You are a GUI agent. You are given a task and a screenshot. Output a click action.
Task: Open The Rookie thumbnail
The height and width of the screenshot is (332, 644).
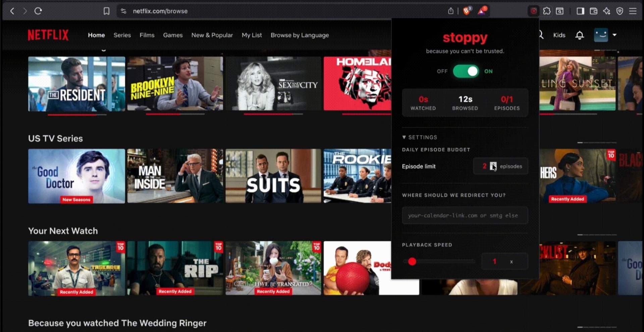point(357,176)
